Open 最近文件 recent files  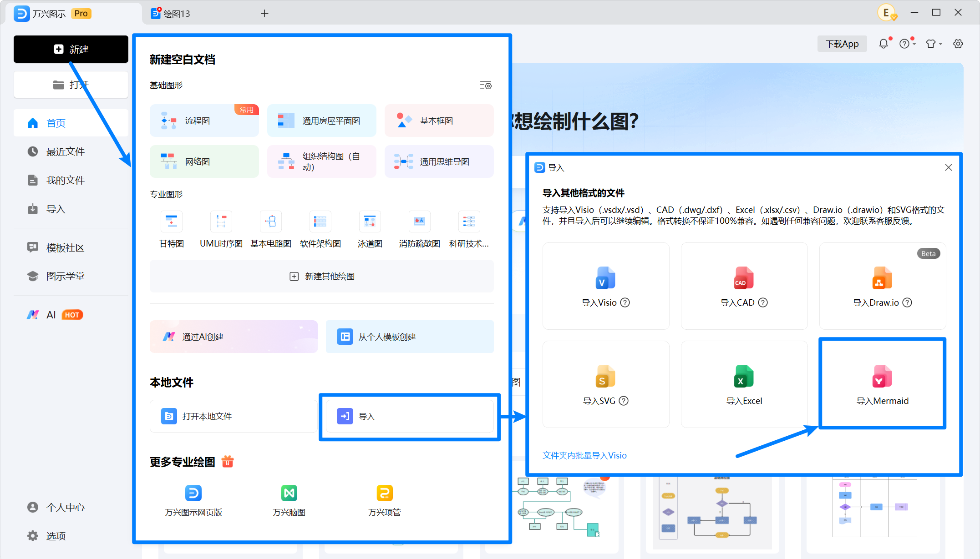tap(71, 151)
